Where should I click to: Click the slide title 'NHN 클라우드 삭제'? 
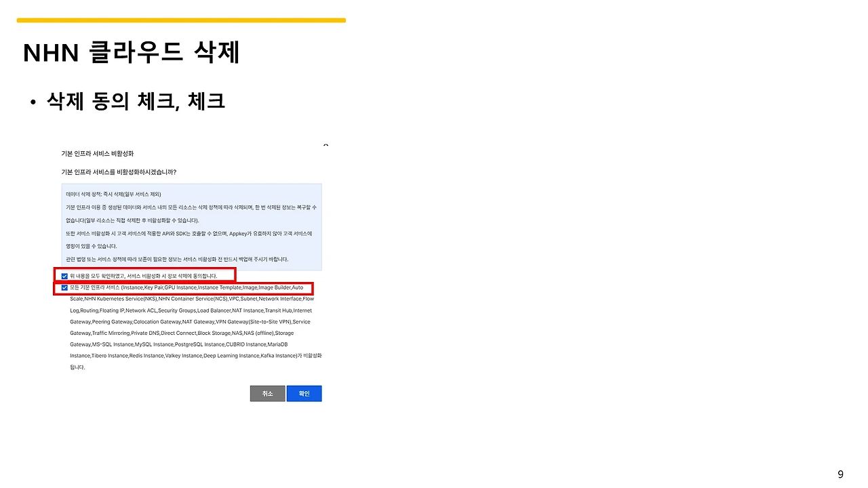coord(132,52)
